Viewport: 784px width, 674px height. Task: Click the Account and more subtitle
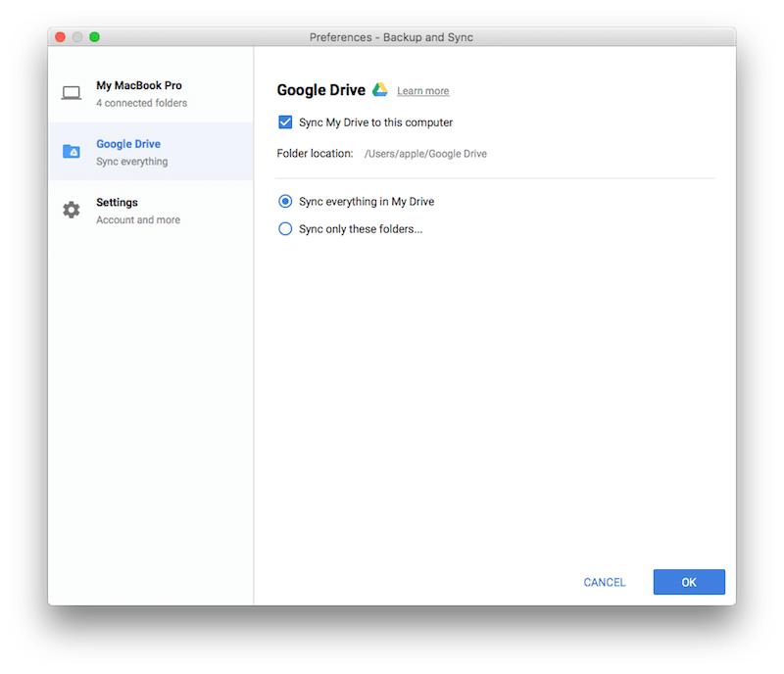coord(138,220)
